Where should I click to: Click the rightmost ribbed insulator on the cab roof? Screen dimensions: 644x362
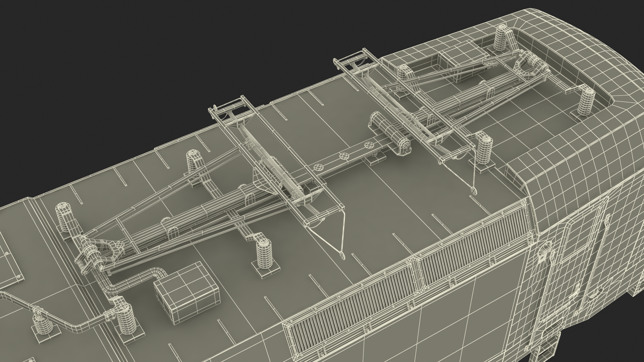tap(586, 102)
